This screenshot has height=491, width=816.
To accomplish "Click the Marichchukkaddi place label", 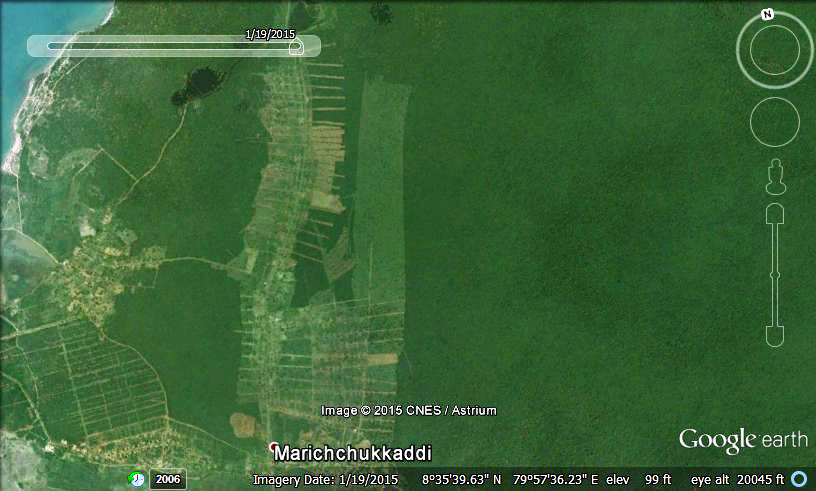I will point(353,454).
